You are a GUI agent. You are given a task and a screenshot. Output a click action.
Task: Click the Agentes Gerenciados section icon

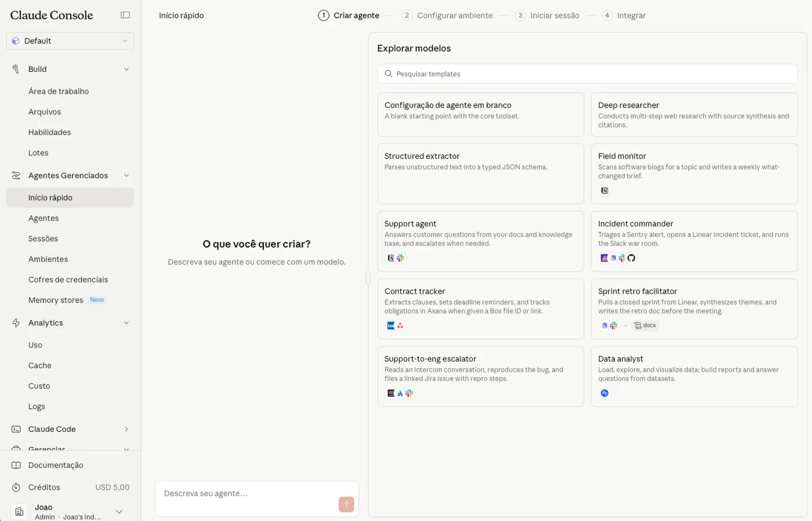click(16, 176)
